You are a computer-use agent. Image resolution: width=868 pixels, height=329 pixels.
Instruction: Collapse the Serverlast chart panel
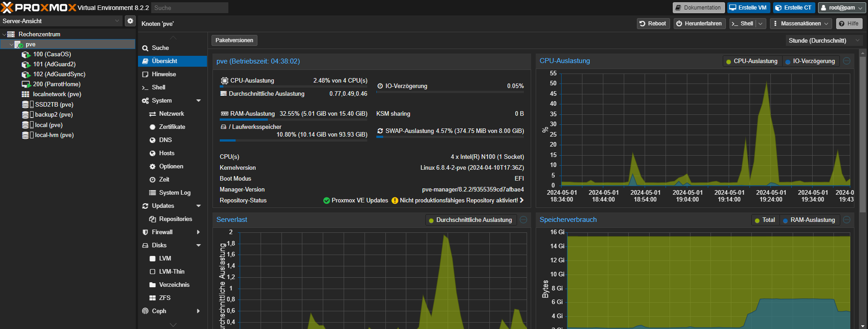(523, 220)
